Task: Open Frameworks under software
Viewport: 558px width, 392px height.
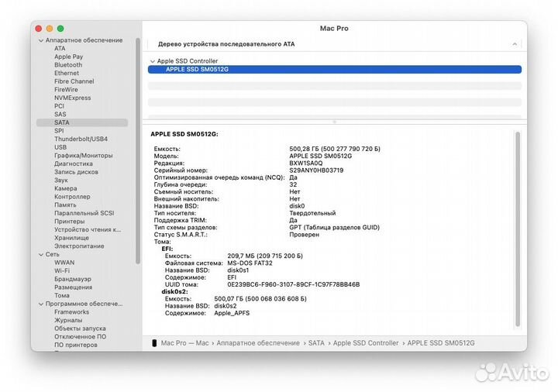Action: (71, 312)
